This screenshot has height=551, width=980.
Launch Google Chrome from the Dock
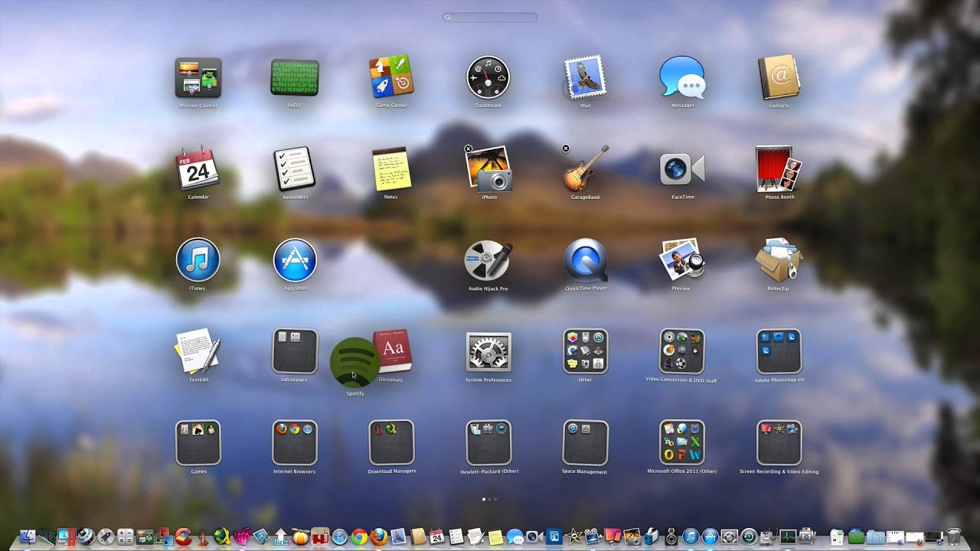[x=359, y=537]
